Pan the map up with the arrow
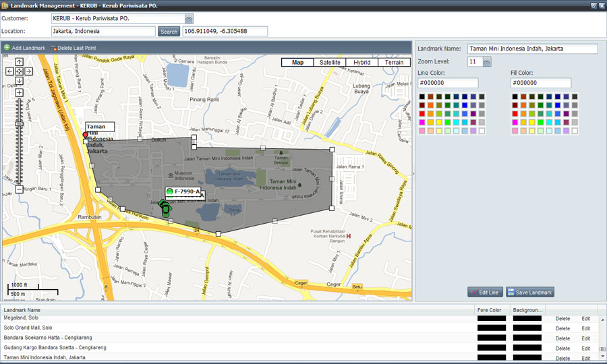 pos(20,62)
